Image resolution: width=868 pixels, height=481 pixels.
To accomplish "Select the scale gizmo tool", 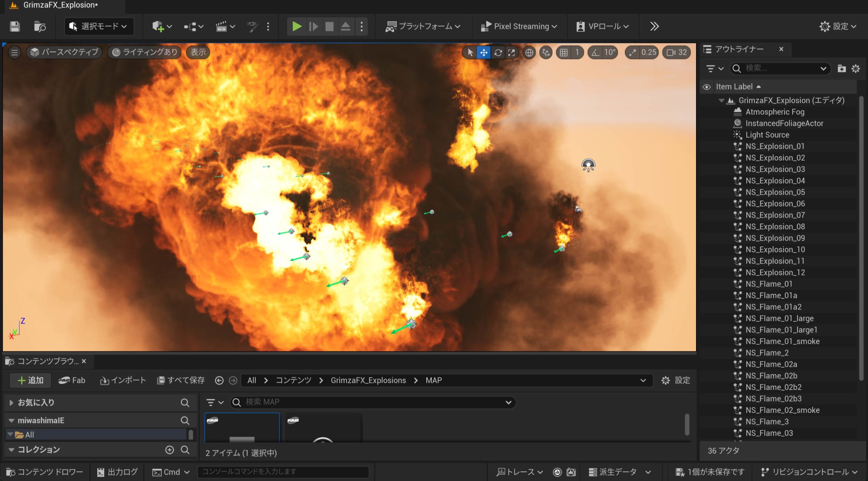I will (x=511, y=53).
